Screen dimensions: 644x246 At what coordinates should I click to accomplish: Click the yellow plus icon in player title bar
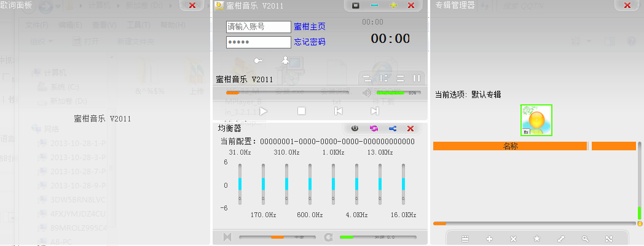tap(393, 6)
